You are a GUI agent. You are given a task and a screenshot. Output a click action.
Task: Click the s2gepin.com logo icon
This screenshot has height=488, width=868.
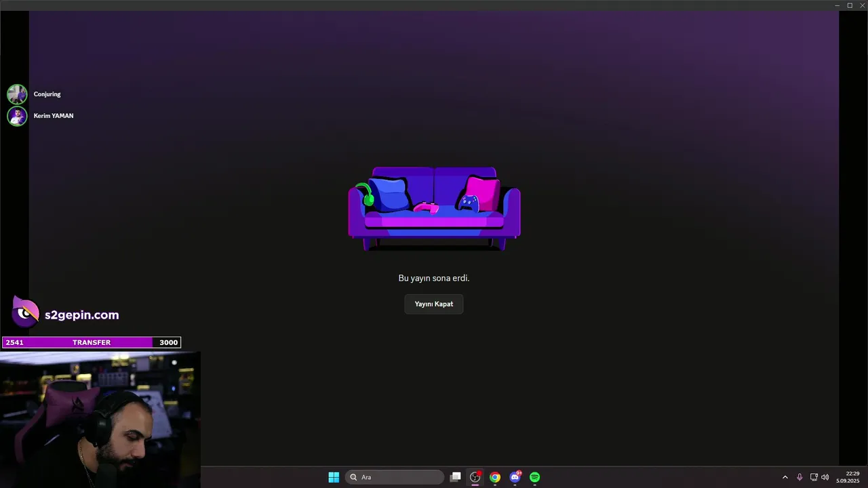26,313
